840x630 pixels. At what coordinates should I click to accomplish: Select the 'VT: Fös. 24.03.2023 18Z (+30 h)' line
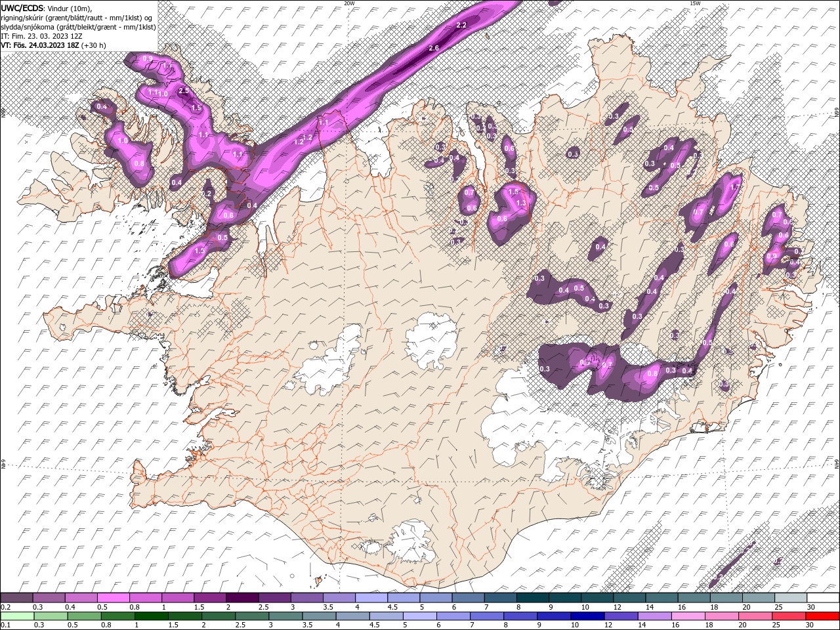point(54,45)
